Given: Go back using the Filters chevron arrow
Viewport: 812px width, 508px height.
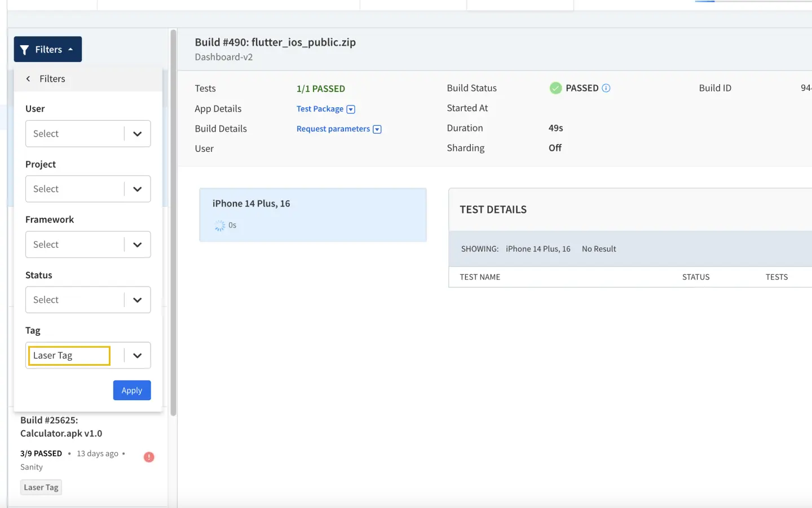Looking at the screenshot, I should (28, 79).
